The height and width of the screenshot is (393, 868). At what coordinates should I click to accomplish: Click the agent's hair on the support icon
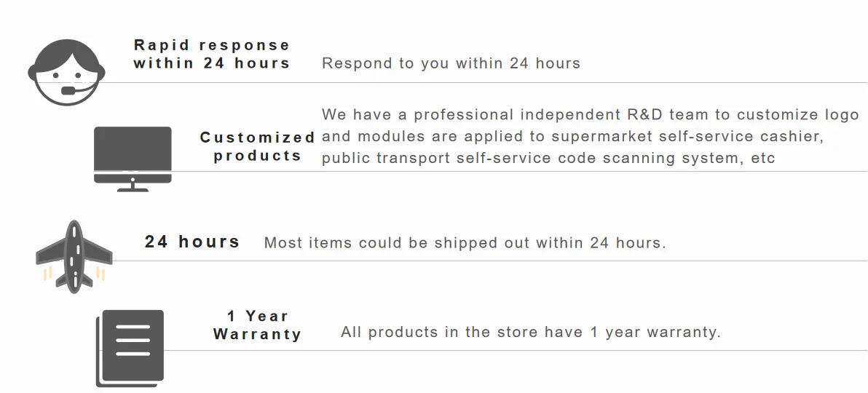coord(67,51)
